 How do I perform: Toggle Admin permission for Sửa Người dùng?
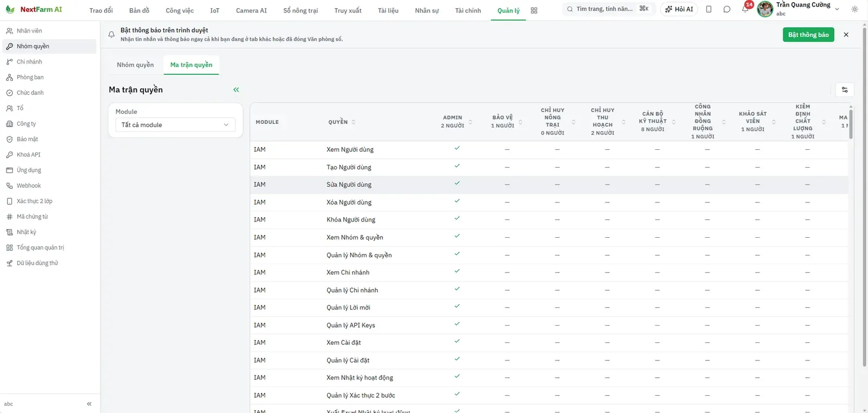(x=457, y=183)
